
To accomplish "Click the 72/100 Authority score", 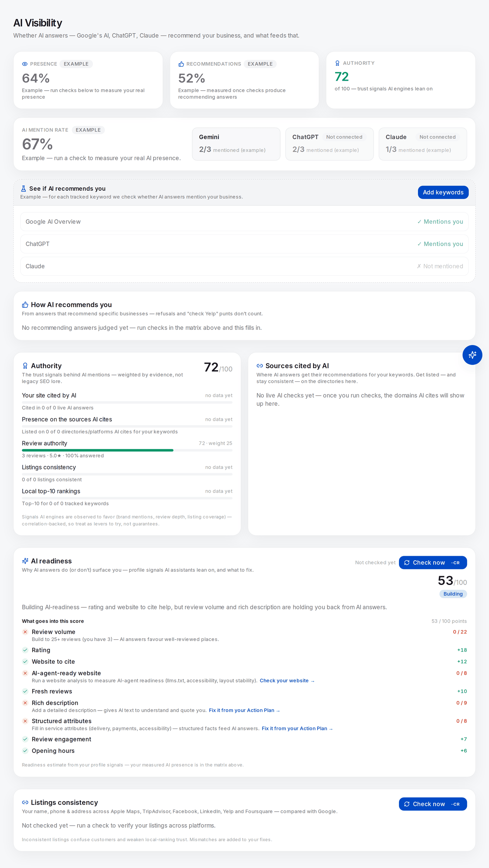I will (218, 367).
